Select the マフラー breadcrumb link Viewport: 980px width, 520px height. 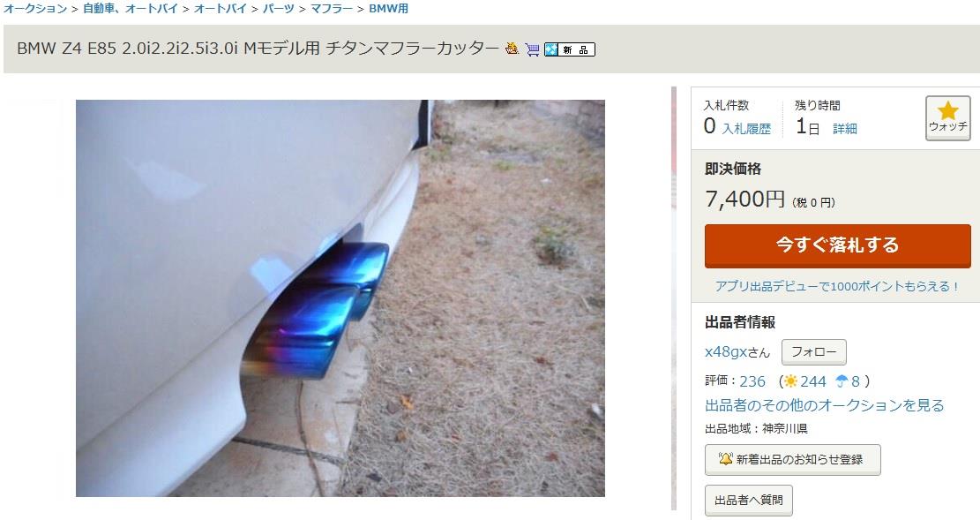click(331, 9)
